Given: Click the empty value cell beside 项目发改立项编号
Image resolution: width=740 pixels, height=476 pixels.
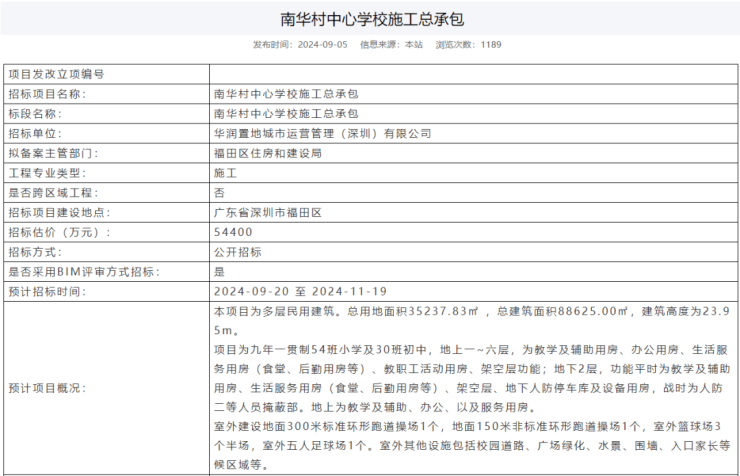Looking at the screenshot, I should 472,74.
